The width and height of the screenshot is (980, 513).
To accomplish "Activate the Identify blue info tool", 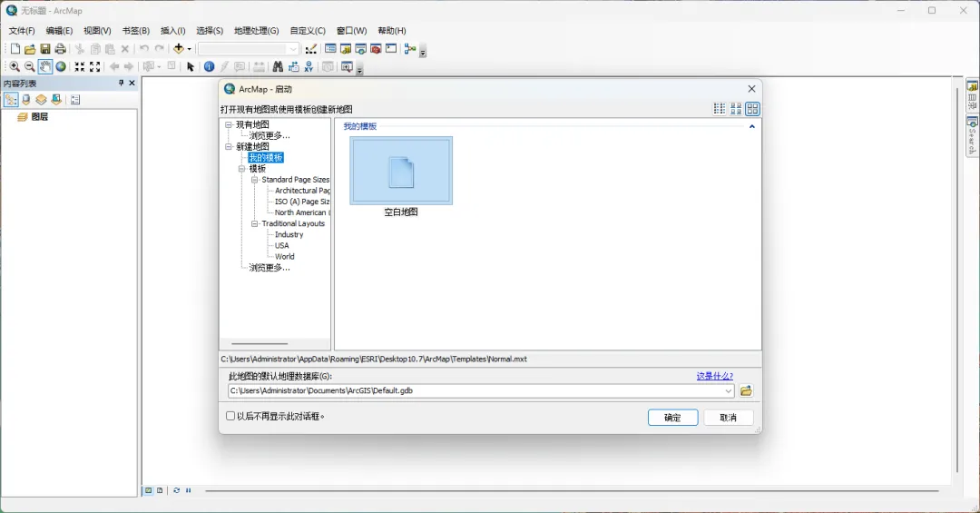I will [210, 66].
